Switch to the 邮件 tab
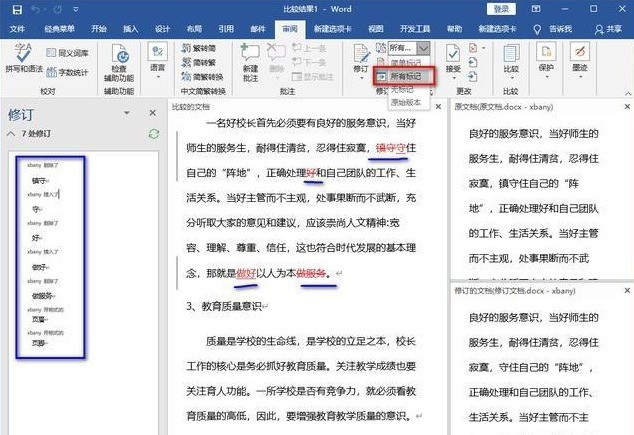The width and height of the screenshot is (634, 435). pos(258,29)
